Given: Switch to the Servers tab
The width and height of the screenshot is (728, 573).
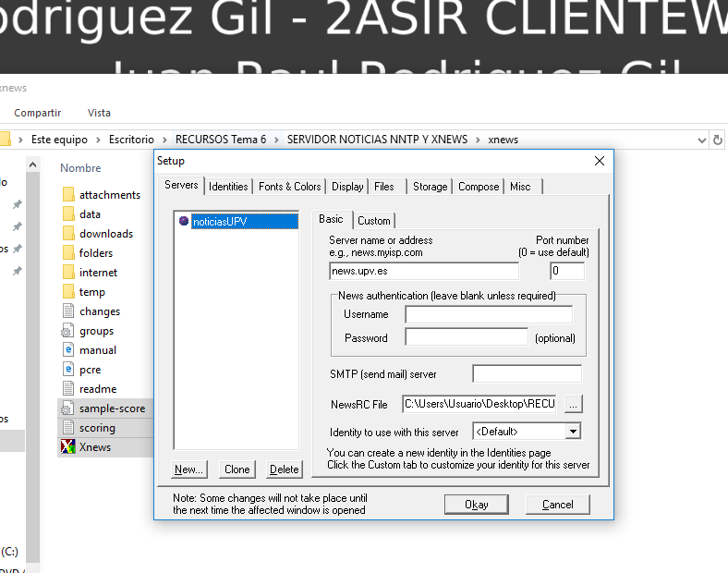Looking at the screenshot, I should point(181,185).
